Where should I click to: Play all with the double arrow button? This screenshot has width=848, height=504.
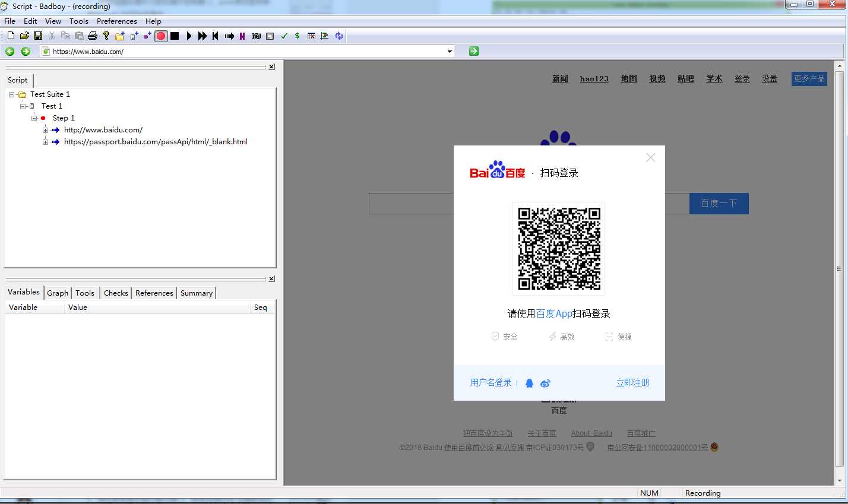pyautogui.click(x=202, y=36)
